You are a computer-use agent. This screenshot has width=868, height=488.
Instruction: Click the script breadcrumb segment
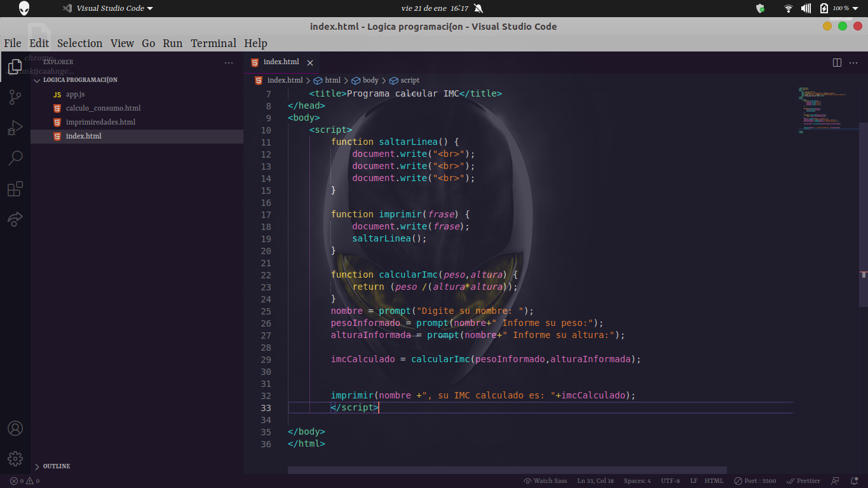pyautogui.click(x=404, y=80)
